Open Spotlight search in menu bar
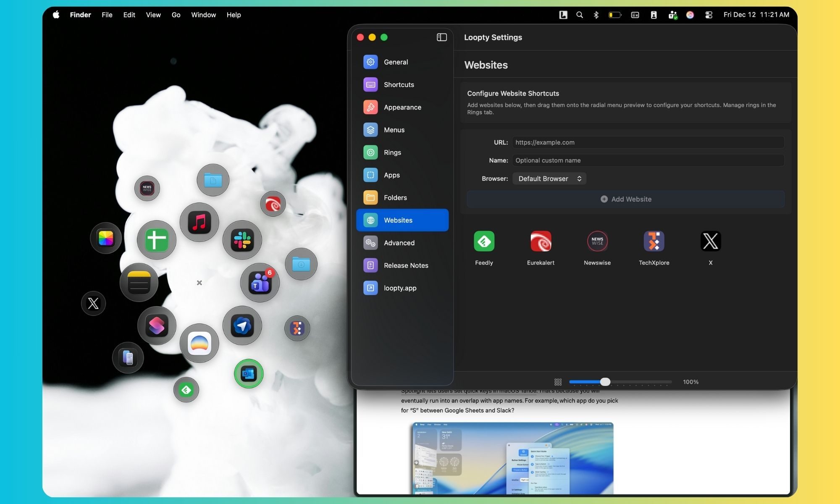The width and height of the screenshot is (840, 504). [580, 15]
